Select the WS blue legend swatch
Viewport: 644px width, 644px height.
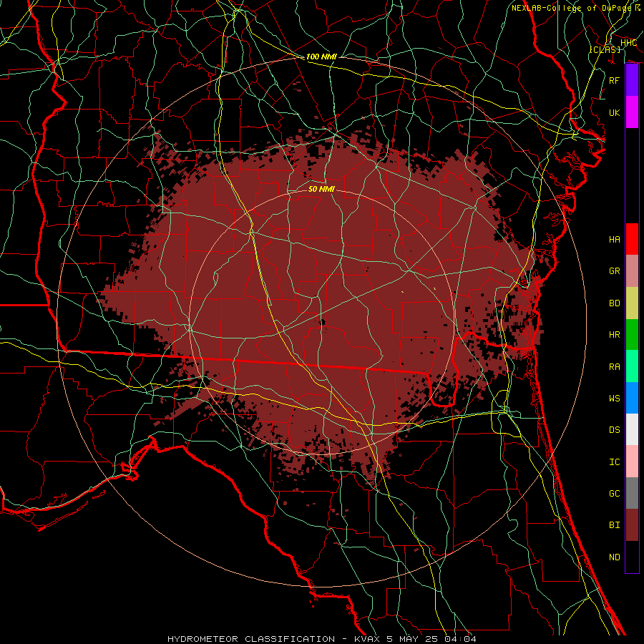pos(632,398)
